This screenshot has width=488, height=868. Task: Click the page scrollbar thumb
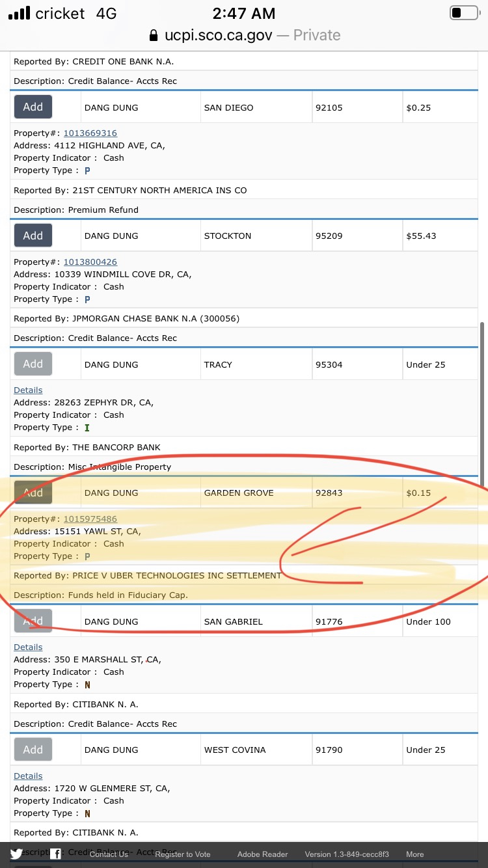(x=482, y=403)
